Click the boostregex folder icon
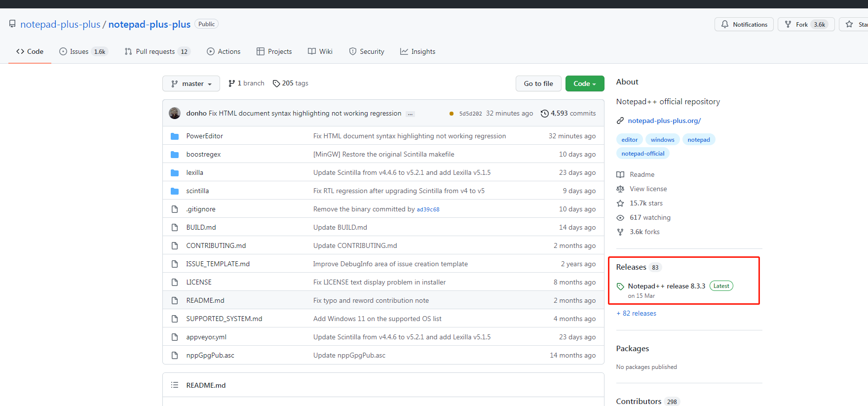The height and width of the screenshot is (406, 868). 175,154
